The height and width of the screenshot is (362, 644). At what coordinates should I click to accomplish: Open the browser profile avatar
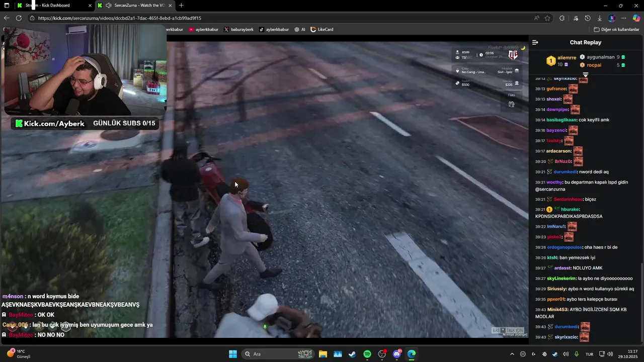point(612,18)
